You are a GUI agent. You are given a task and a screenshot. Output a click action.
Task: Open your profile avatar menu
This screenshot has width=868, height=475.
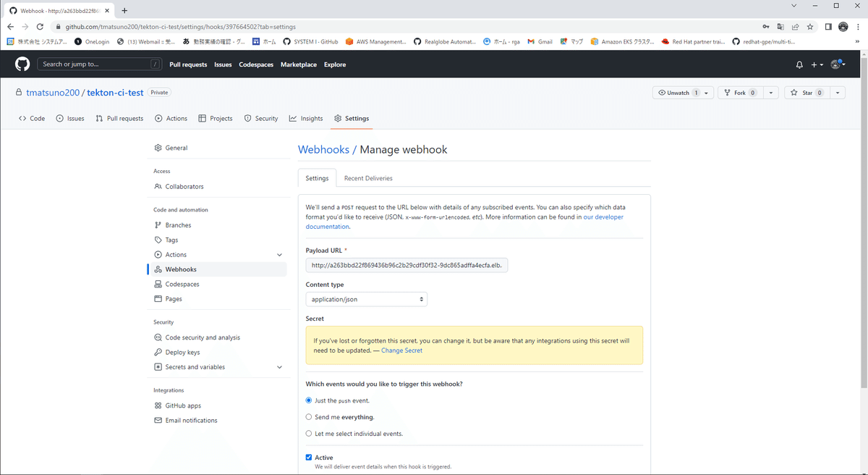click(x=837, y=64)
